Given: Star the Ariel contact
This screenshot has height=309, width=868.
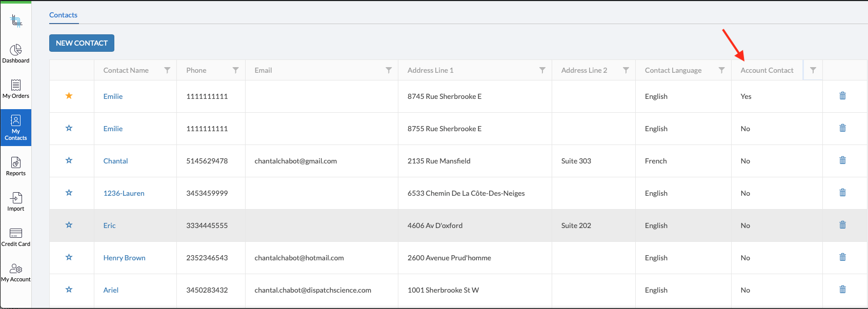Looking at the screenshot, I should tap(69, 290).
